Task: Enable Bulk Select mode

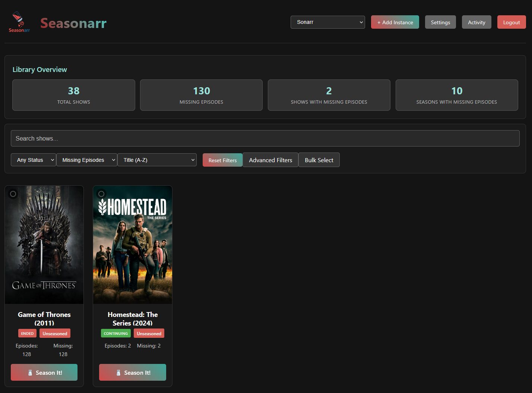Action: tap(319, 160)
